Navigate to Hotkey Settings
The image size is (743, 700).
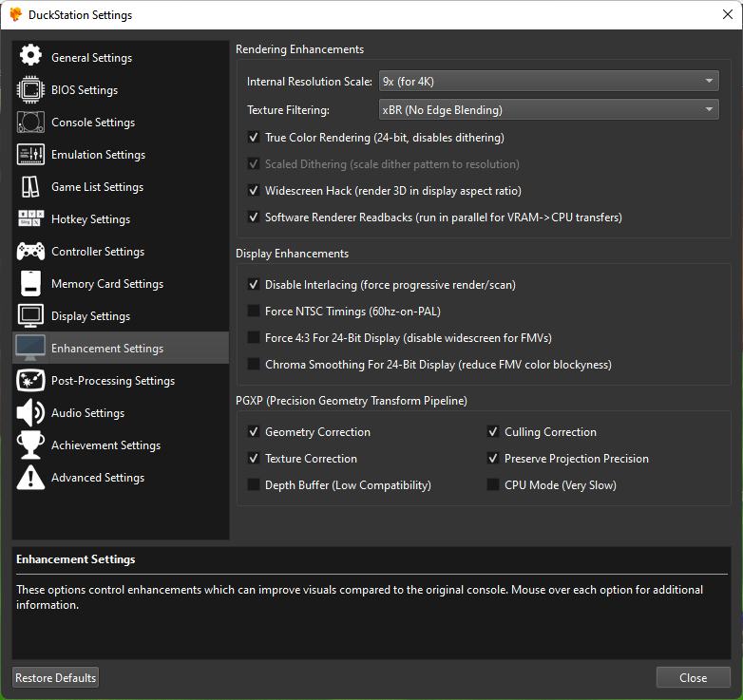(x=121, y=218)
